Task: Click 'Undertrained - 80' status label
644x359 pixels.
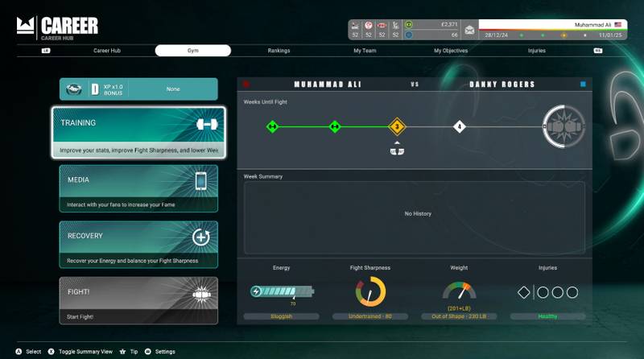Action: [x=370, y=316]
